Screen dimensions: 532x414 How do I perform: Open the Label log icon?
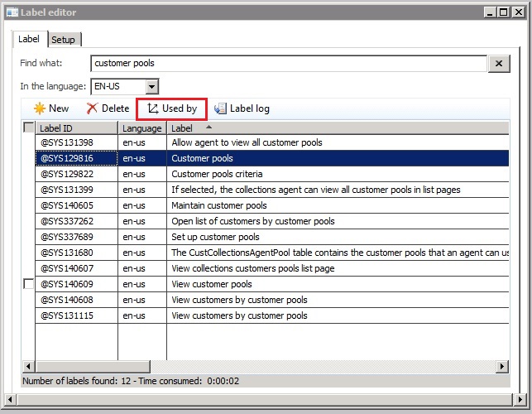(220, 108)
